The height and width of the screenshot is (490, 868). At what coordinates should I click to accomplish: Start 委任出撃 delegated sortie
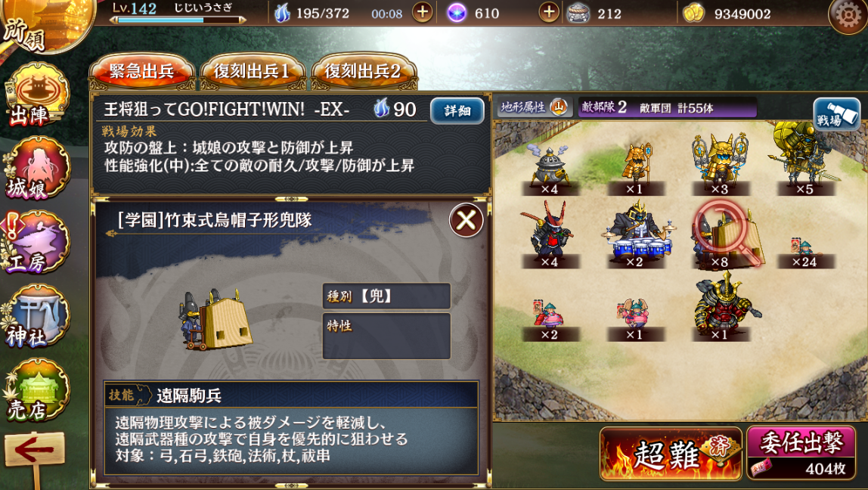click(x=801, y=452)
